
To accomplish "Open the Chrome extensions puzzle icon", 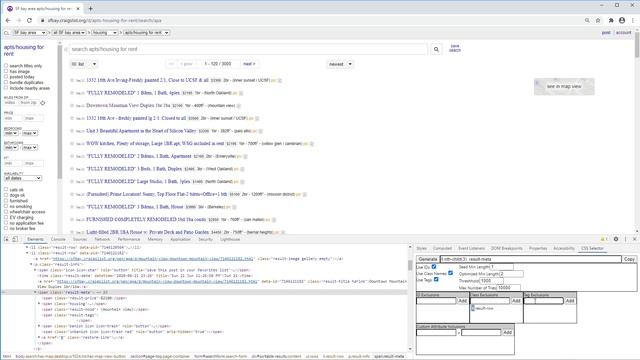I will 611,20.
